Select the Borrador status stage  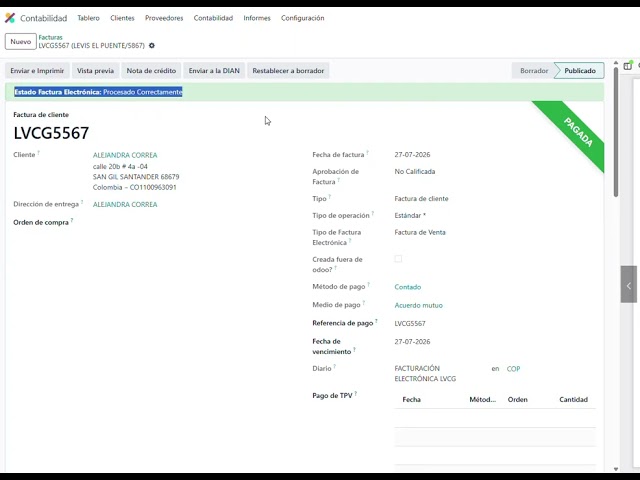[534, 71]
